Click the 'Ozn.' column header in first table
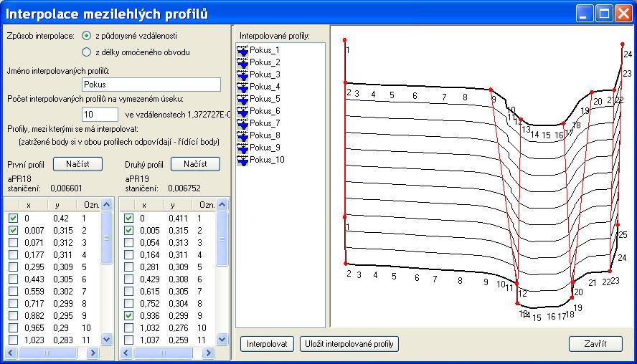The width and height of the screenshot is (637, 364). point(91,205)
